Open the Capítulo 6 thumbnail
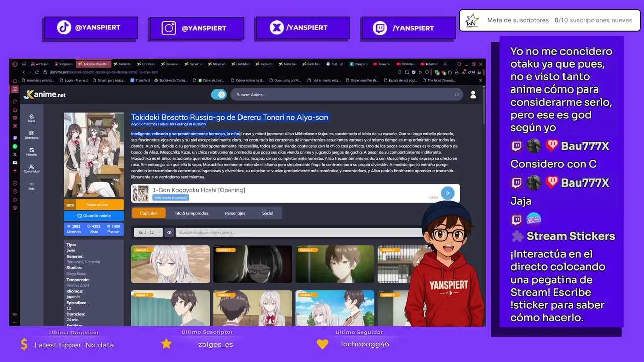The width and height of the screenshot is (644, 362). point(253,308)
